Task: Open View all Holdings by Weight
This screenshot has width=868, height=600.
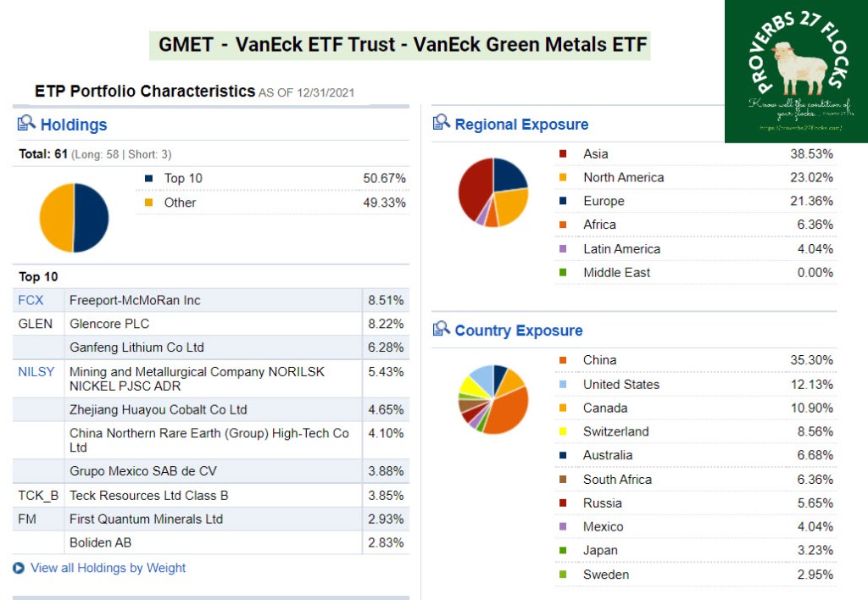Action: (108, 568)
